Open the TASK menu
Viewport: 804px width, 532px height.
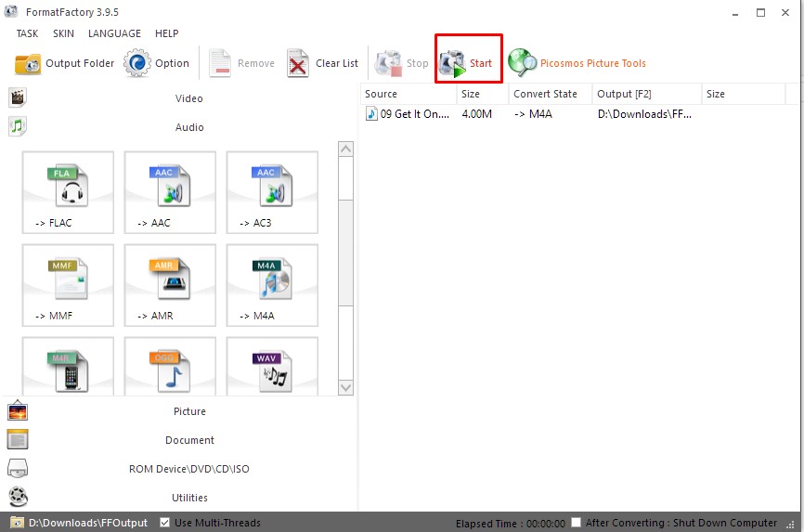27,33
